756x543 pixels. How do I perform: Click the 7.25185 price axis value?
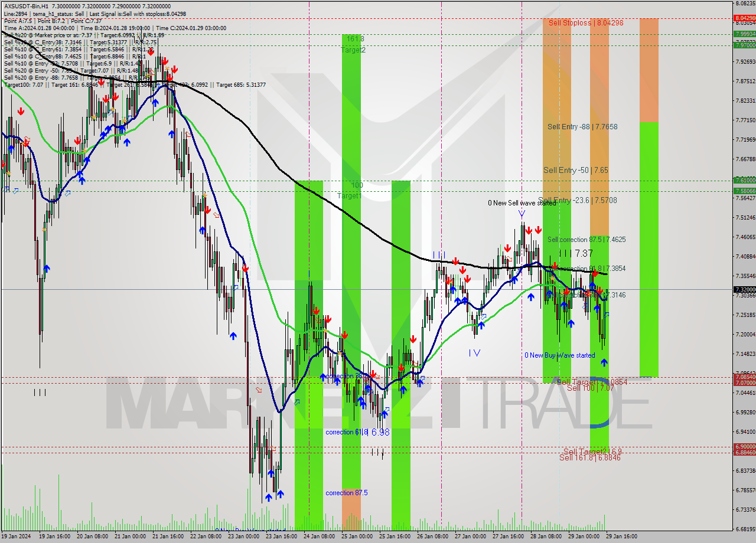click(x=745, y=315)
